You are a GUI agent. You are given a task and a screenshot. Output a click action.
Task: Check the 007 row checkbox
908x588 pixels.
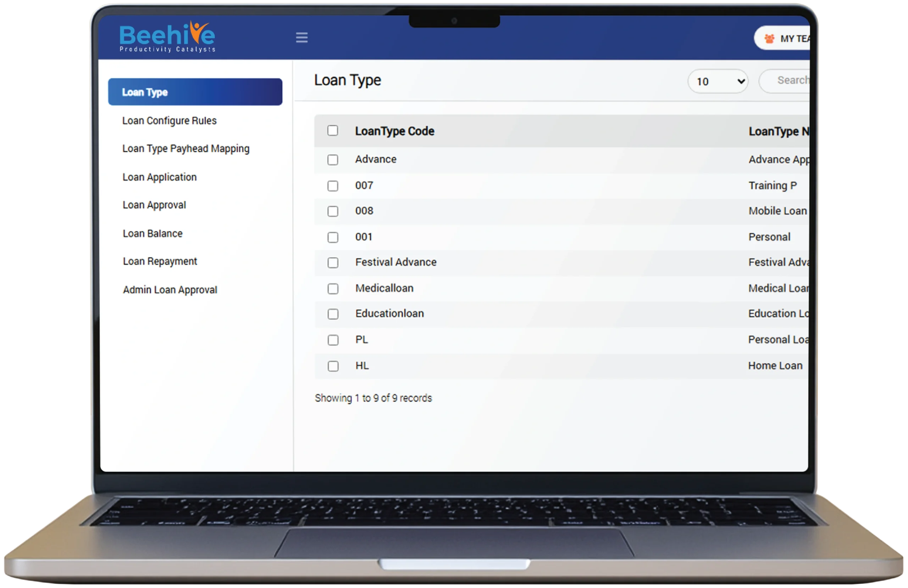coord(332,186)
